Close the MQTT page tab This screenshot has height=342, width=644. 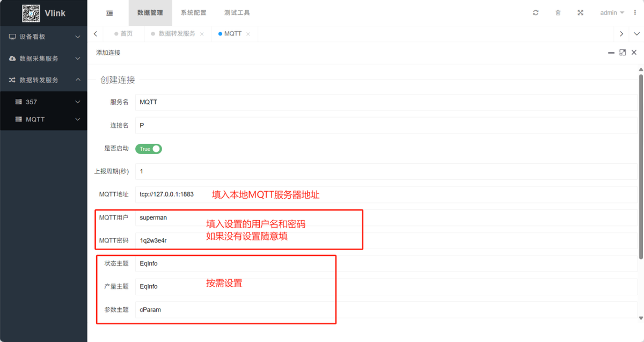coord(248,34)
